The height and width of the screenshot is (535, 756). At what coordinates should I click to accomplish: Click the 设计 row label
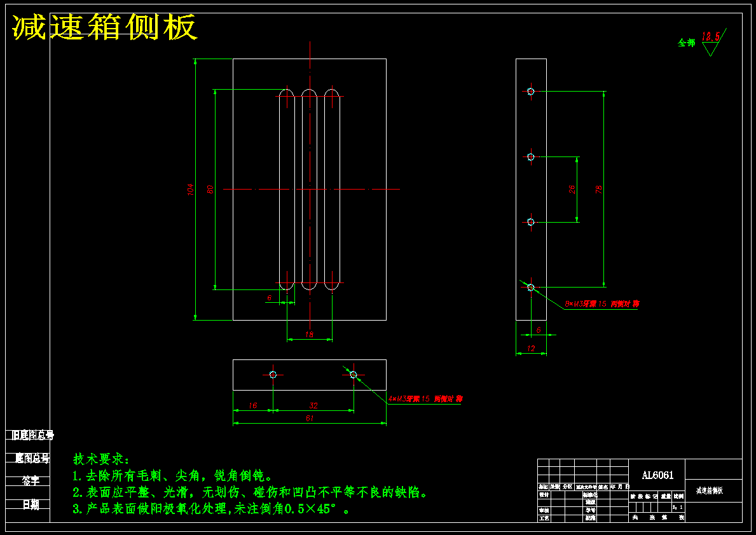[544, 495]
